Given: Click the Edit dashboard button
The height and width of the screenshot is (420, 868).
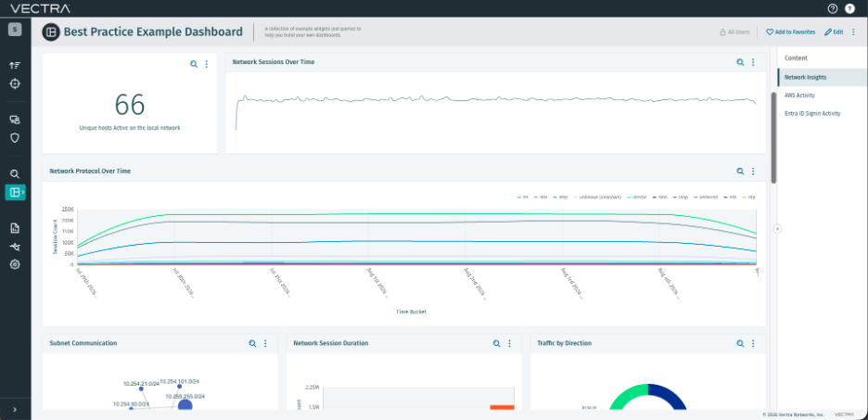Looking at the screenshot, I should 834,32.
